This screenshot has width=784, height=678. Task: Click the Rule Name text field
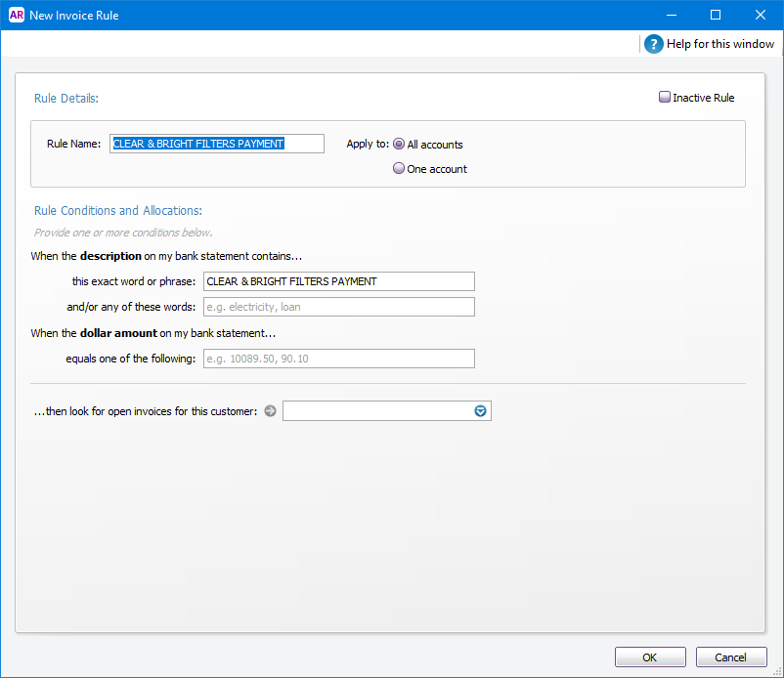[217, 144]
